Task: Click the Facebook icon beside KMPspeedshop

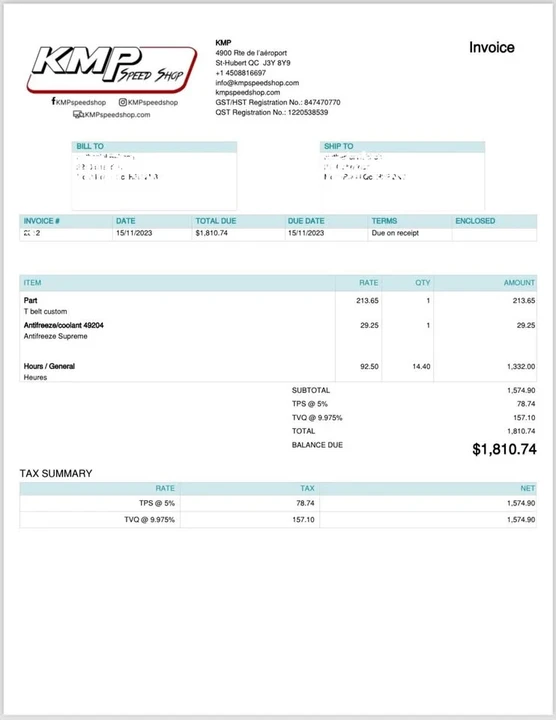Action: point(53,101)
